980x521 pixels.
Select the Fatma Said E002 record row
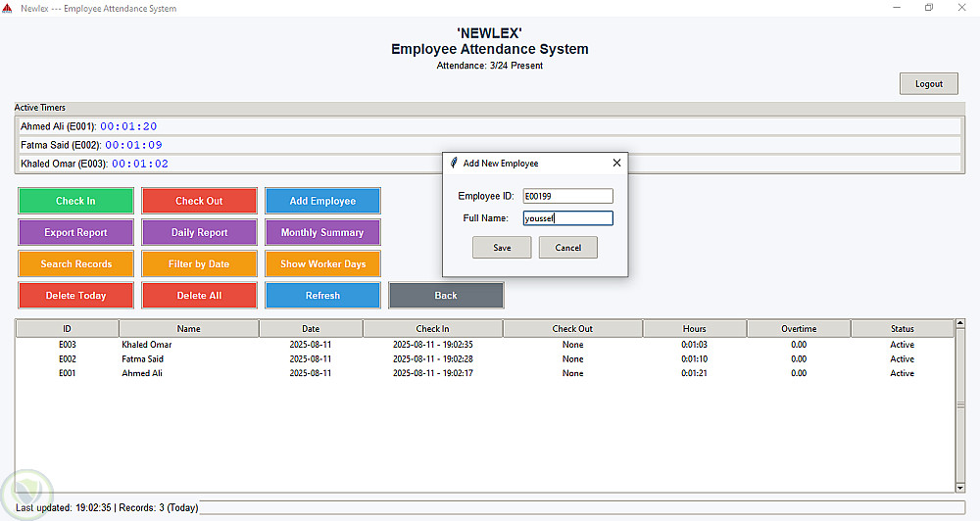click(485, 359)
